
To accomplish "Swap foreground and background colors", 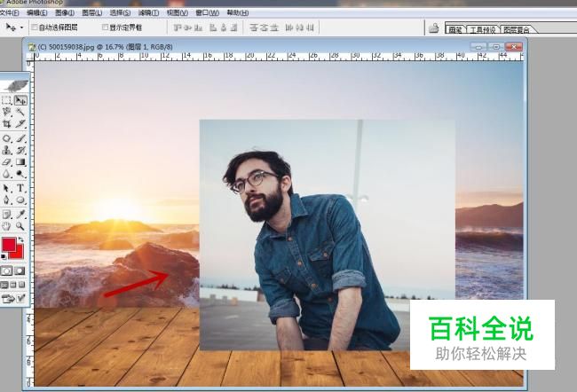I will pos(21,239).
